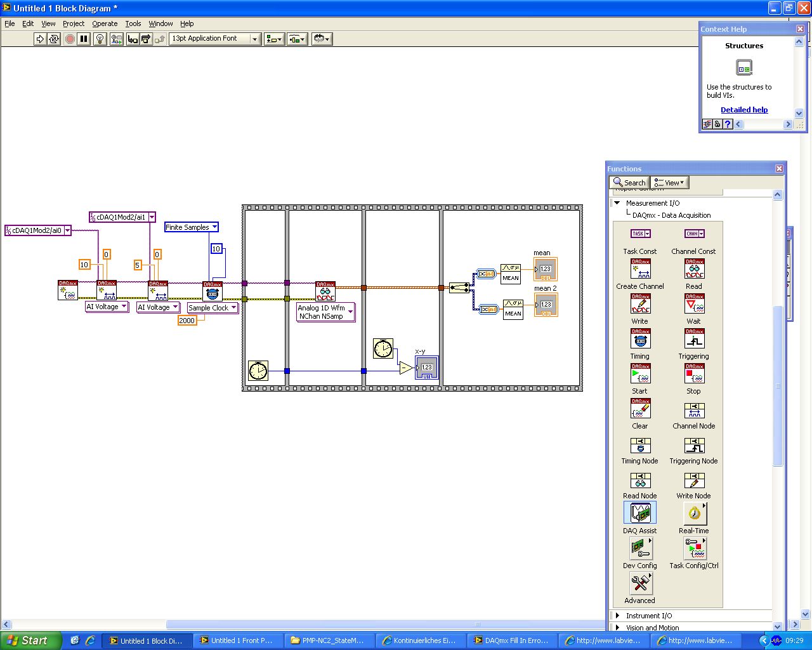Expand the Instrument I/O category

[617, 616]
